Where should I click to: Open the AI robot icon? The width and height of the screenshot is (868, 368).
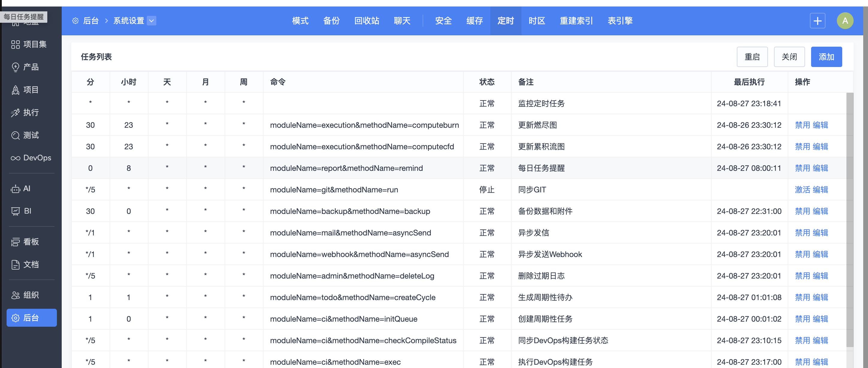pos(16,189)
